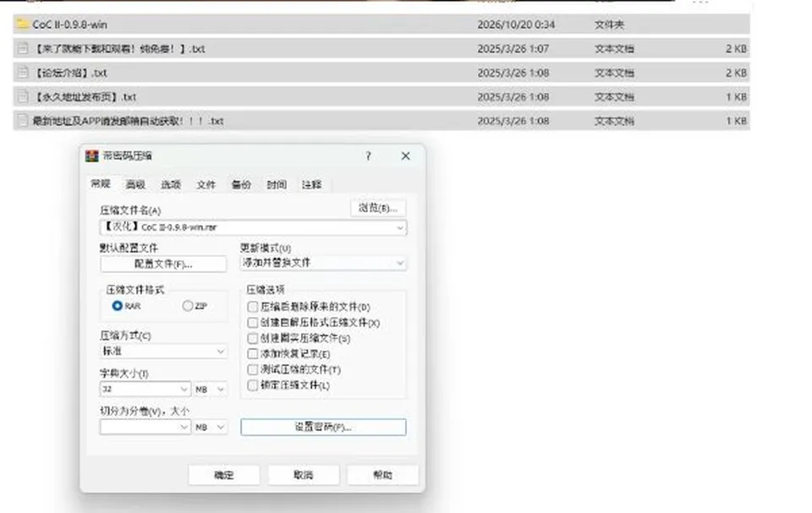Open the 字典大小 dropdown showing 32
This screenshot has height=513, width=812.
point(145,389)
